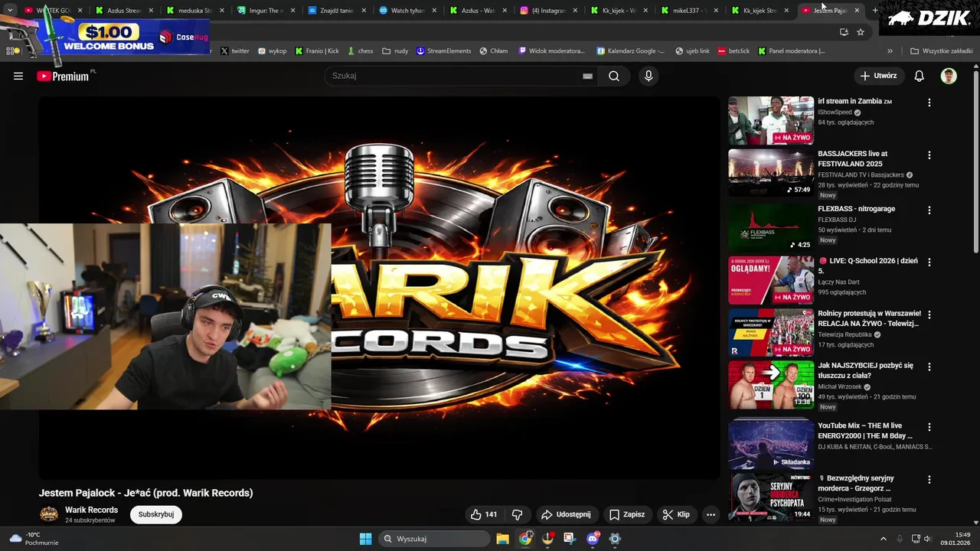Open Snipping Tool from the taskbar

570,539
